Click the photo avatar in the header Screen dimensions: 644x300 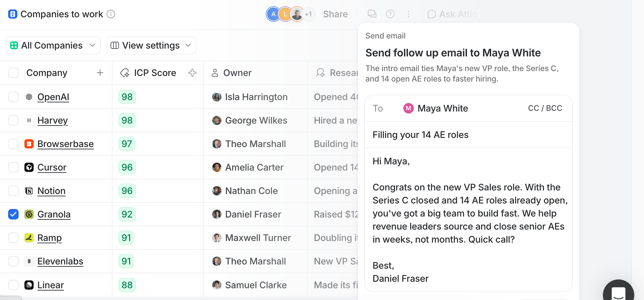point(297,14)
